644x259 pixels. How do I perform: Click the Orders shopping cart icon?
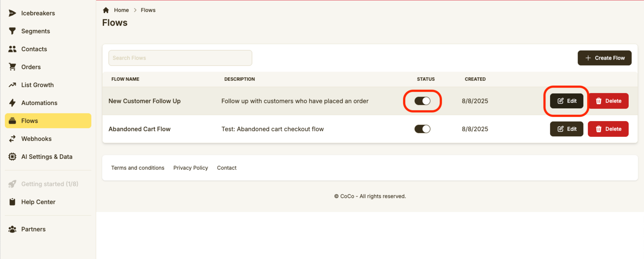(12, 67)
